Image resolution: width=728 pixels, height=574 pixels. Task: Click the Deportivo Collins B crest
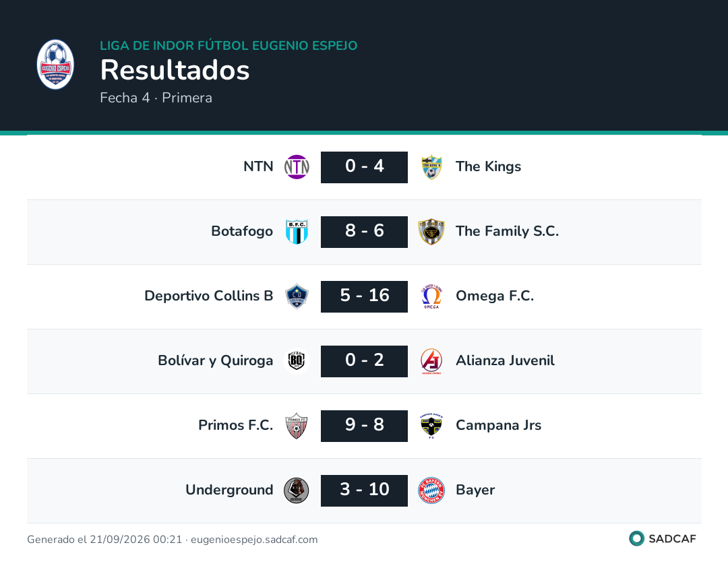click(x=297, y=296)
